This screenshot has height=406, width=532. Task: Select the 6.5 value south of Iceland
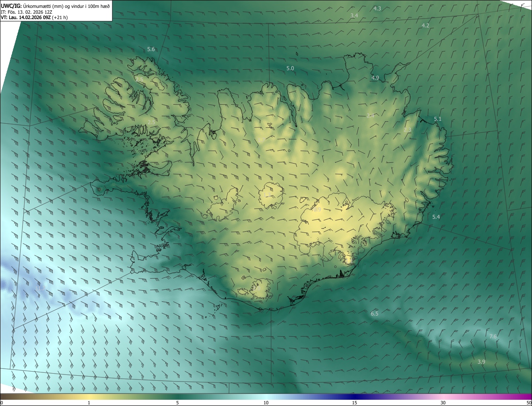coord(374,313)
